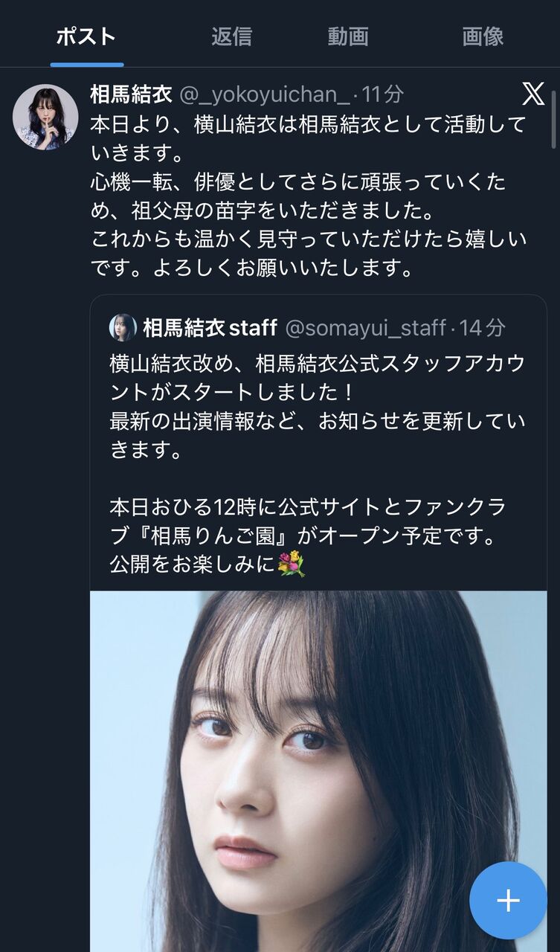Open the X logo icon on the post
This screenshot has width=560, height=952.
[532, 94]
